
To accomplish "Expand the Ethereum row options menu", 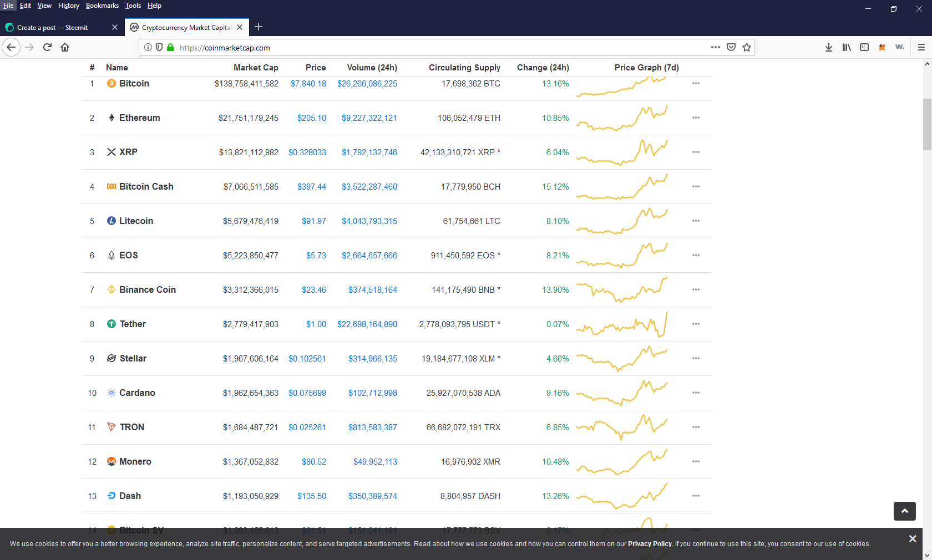I will tap(696, 118).
